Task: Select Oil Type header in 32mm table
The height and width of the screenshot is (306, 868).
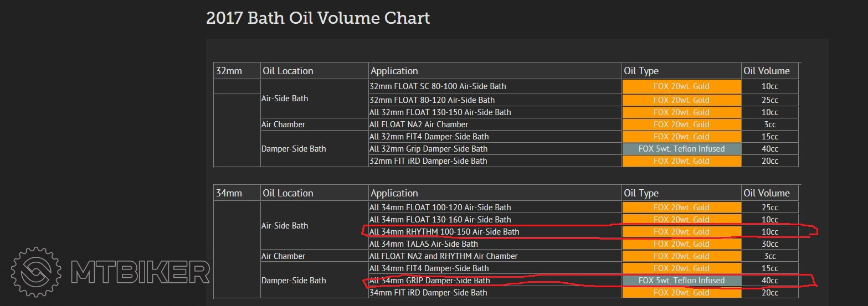Action: tap(641, 71)
